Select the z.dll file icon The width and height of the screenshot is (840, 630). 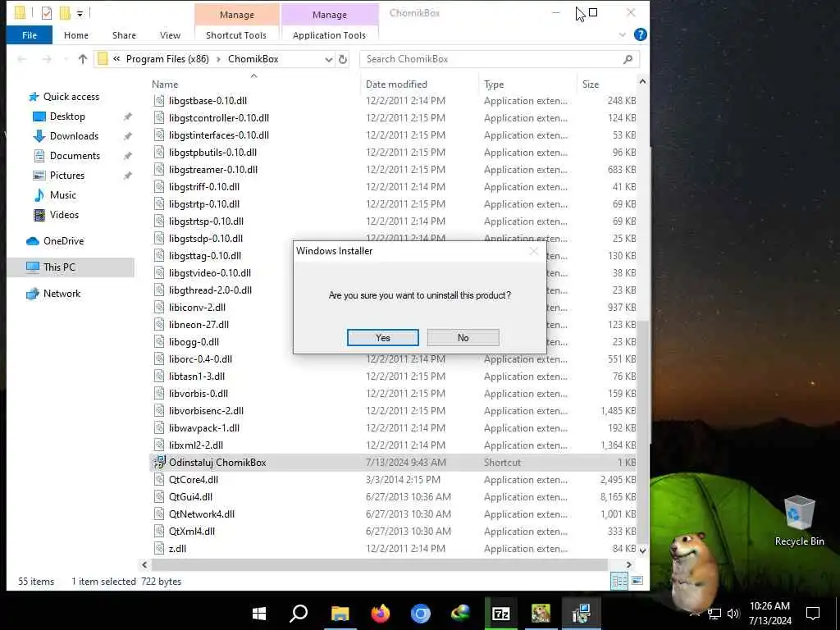pyautogui.click(x=159, y=549)
